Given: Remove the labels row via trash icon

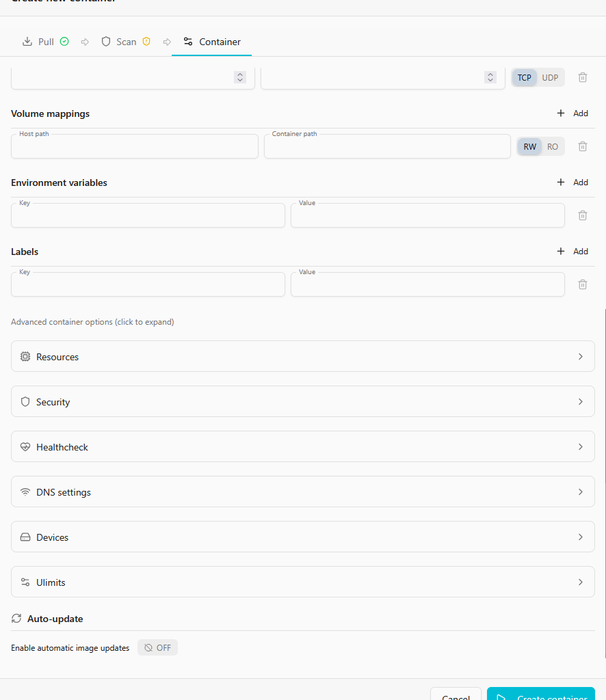Looking at the screenshot, I should (x=583, y=284).
